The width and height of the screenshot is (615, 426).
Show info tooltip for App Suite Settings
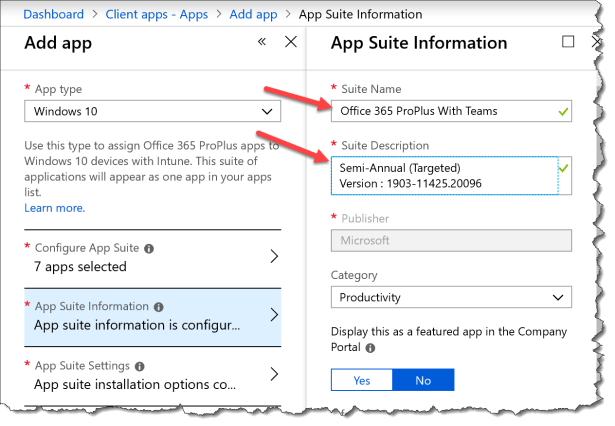[140, 366]
